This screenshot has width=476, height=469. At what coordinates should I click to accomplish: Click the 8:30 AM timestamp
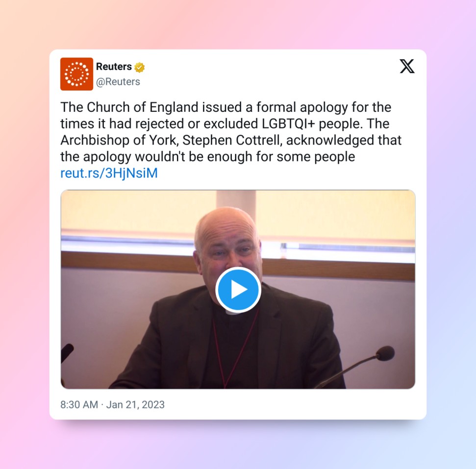click(x=79, y=405)
